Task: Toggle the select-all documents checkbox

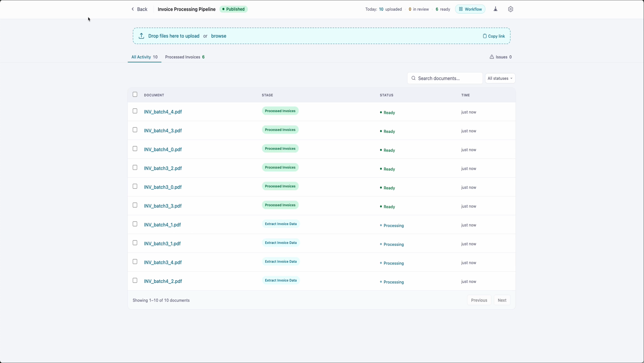Action: pos(135,94)
